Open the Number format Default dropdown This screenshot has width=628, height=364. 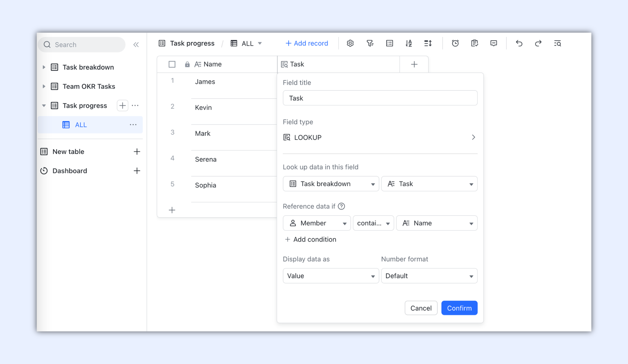point(429,276)
